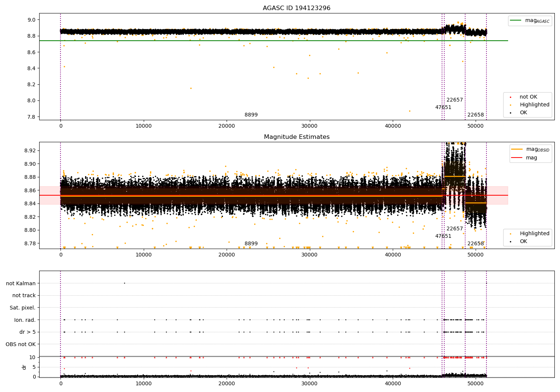Click the 8899 obsid label in top plot
The width and height of the screenshot is (560, 392).
[251, 115]
